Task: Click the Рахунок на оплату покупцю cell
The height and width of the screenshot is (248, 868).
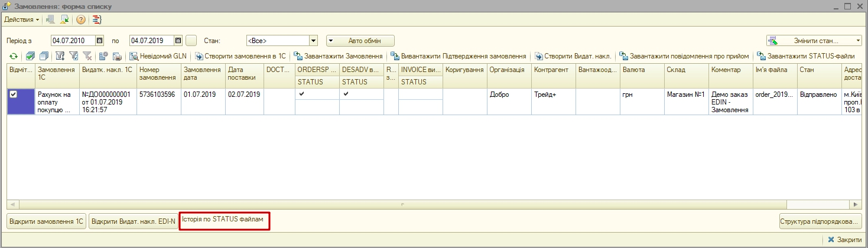Action: (x=56, y=102)
